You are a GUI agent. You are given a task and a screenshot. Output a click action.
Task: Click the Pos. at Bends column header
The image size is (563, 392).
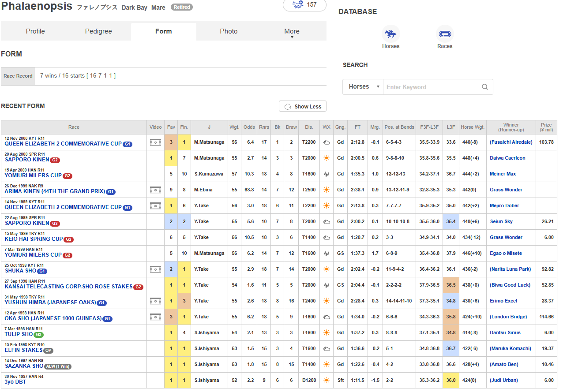point(399,127)
